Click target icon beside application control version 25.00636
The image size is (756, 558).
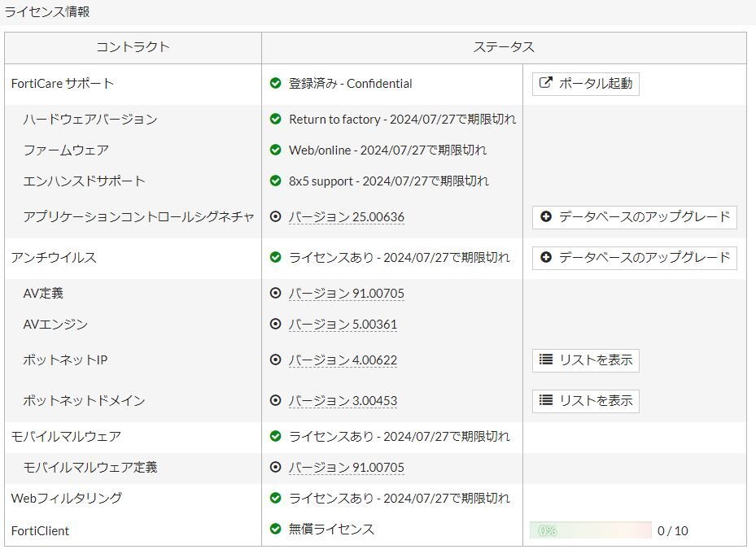coord(276,217)
